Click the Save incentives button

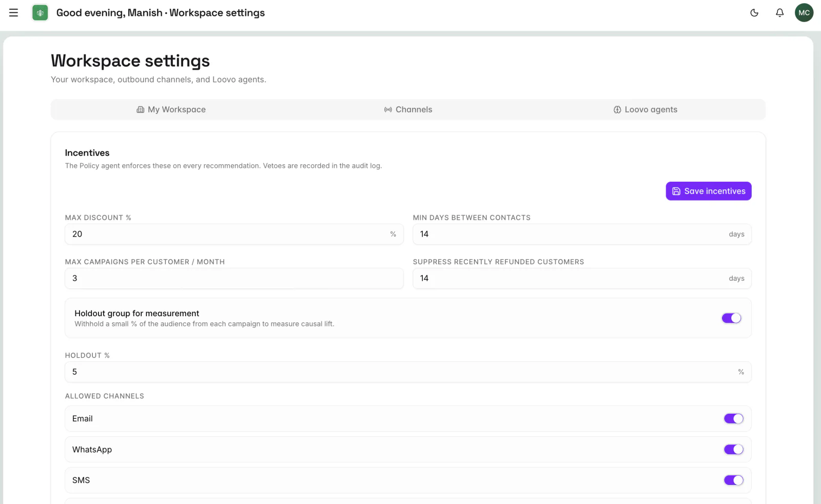tap(708, 191)
